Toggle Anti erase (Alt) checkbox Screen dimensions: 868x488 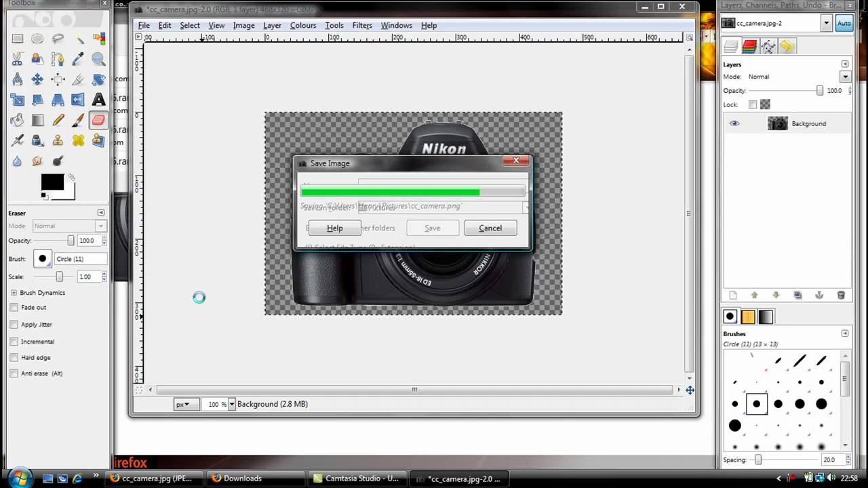[x=14, y=373]
